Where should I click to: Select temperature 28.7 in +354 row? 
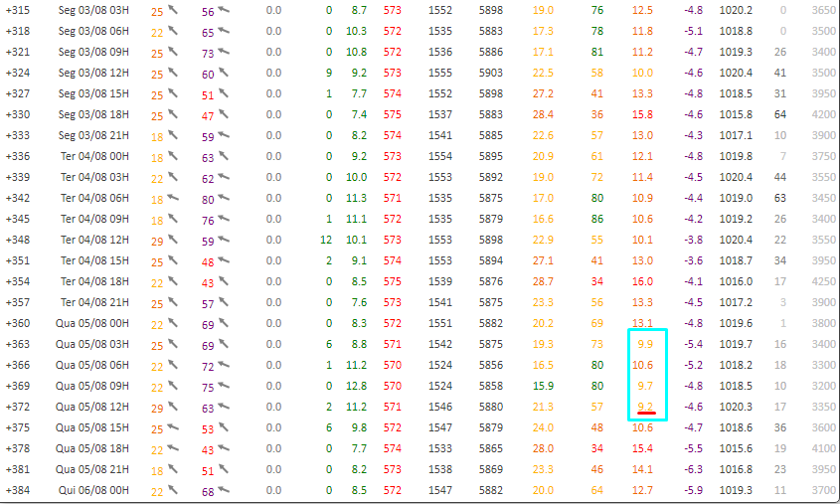click(x=543, y=282)
